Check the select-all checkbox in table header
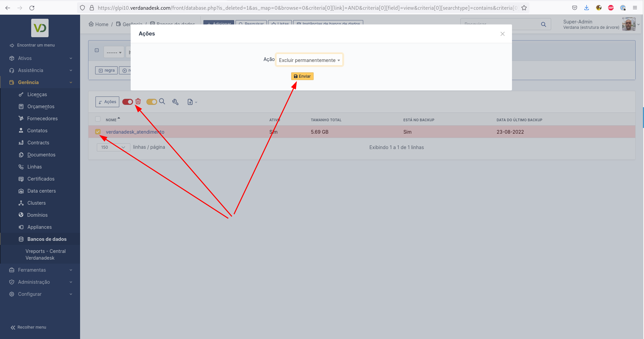This screenshot has height=339, width=644. (x=98, y=119)
